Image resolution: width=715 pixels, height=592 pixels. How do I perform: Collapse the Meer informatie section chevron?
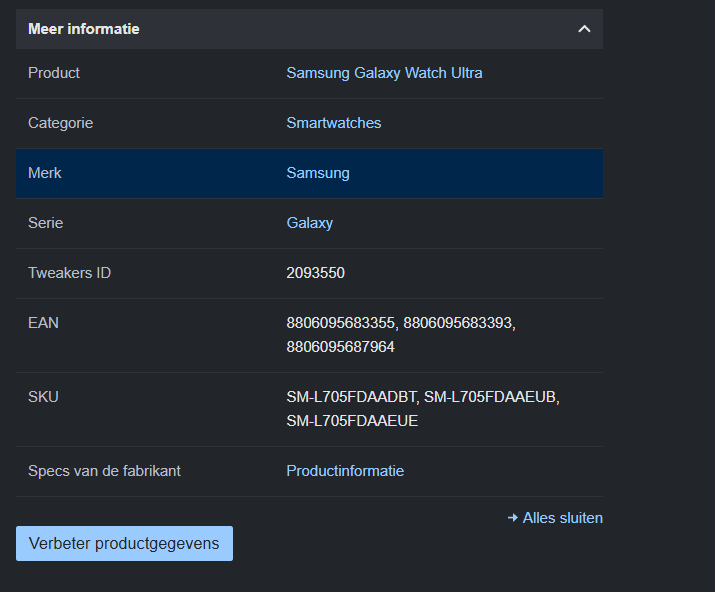click(x=584, y=29)
